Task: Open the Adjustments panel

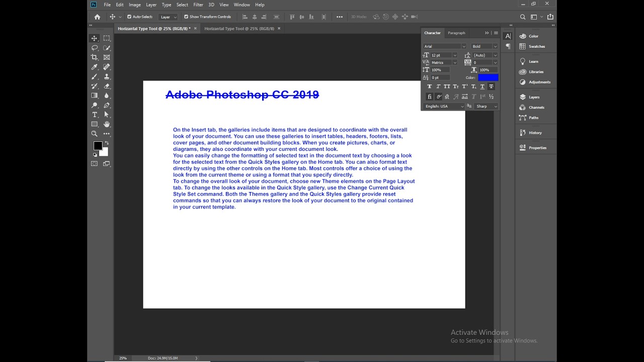Action: click(x=539, y=82)
